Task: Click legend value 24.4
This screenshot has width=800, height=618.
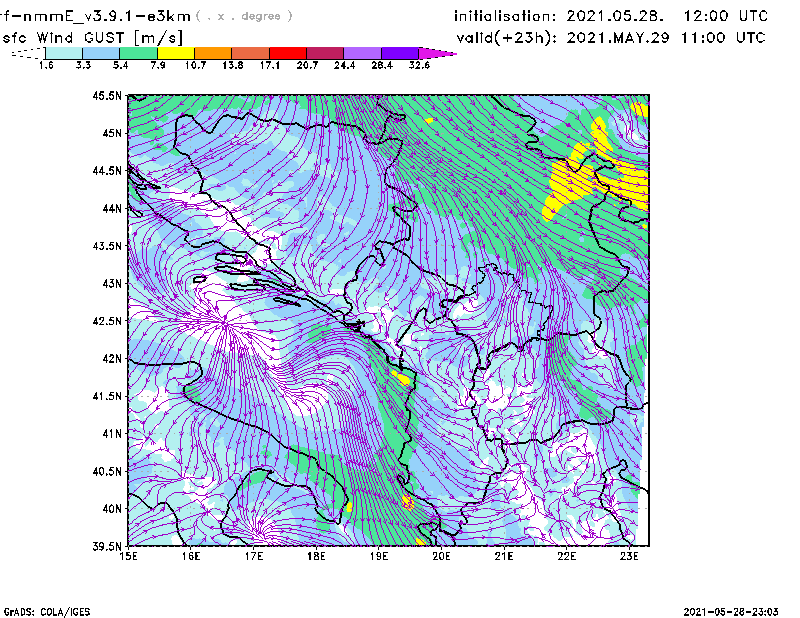Action: point(344,65)
